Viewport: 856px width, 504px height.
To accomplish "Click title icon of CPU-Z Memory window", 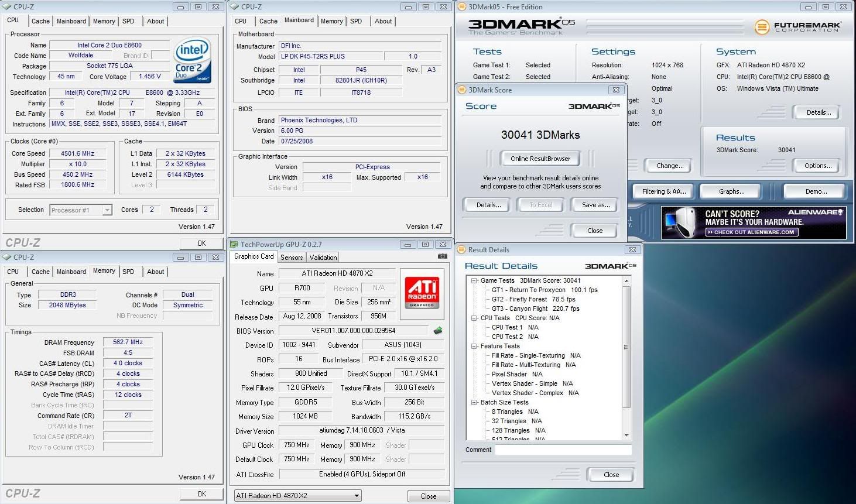I will [x=6, y=258].
